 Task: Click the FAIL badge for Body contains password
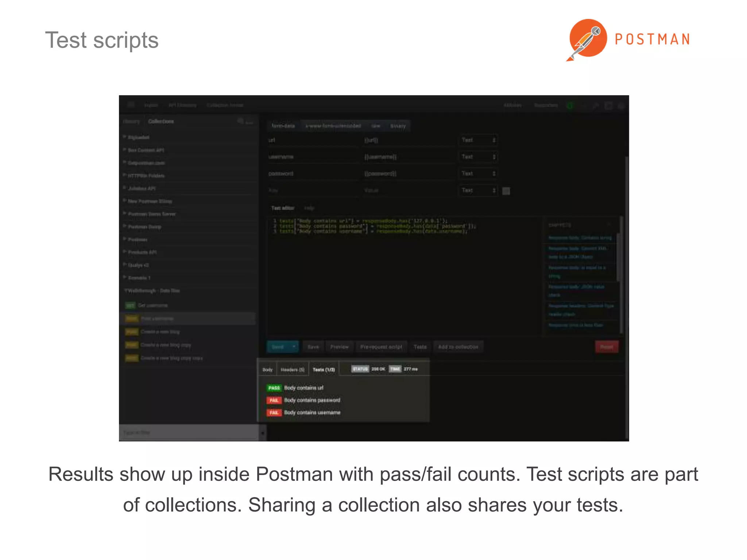tap(274, 400)
